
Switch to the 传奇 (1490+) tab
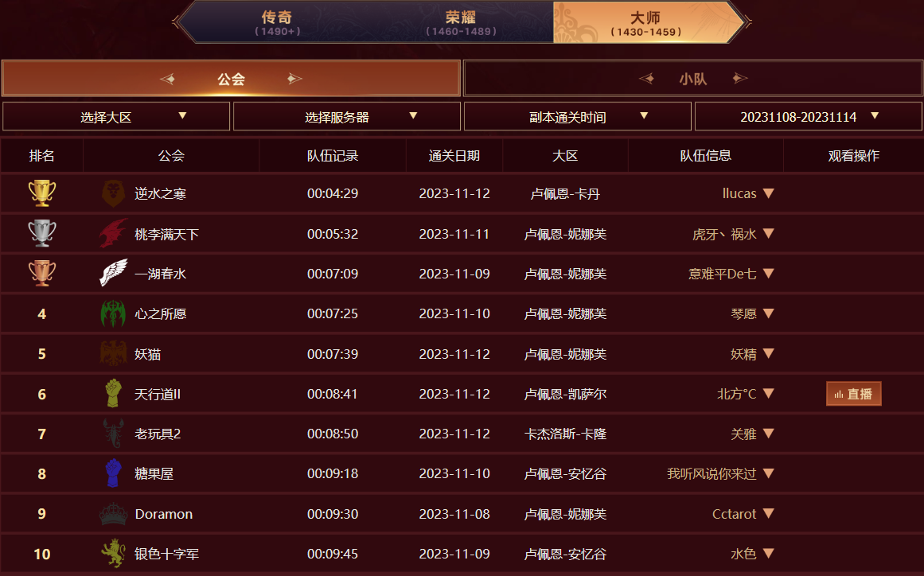278,22
